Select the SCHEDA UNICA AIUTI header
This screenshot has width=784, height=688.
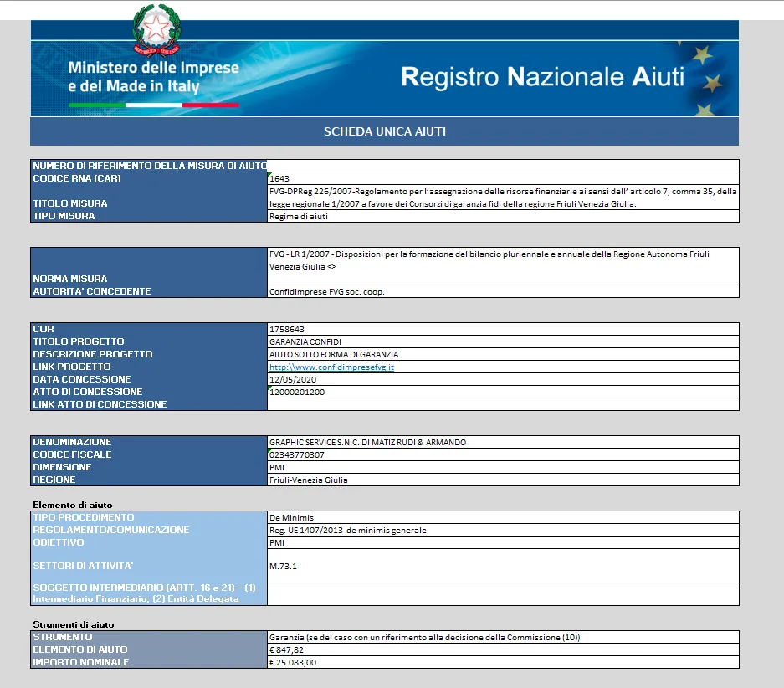[385, 131]
